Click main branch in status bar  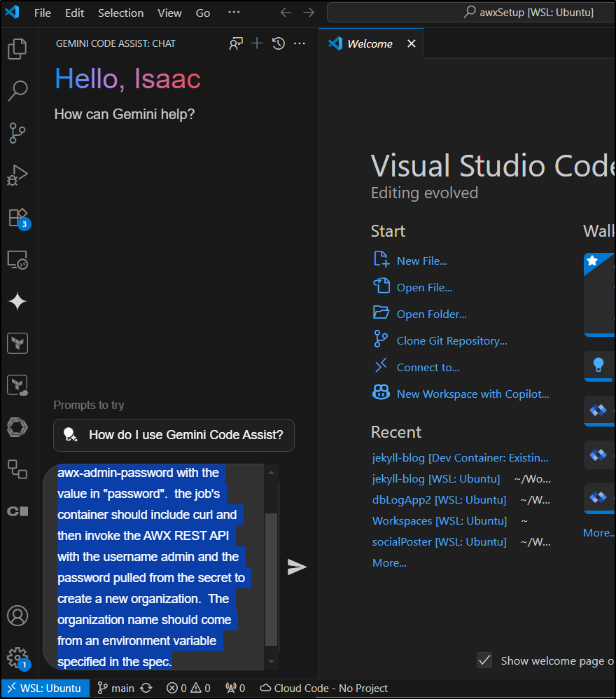click(115, 688)
